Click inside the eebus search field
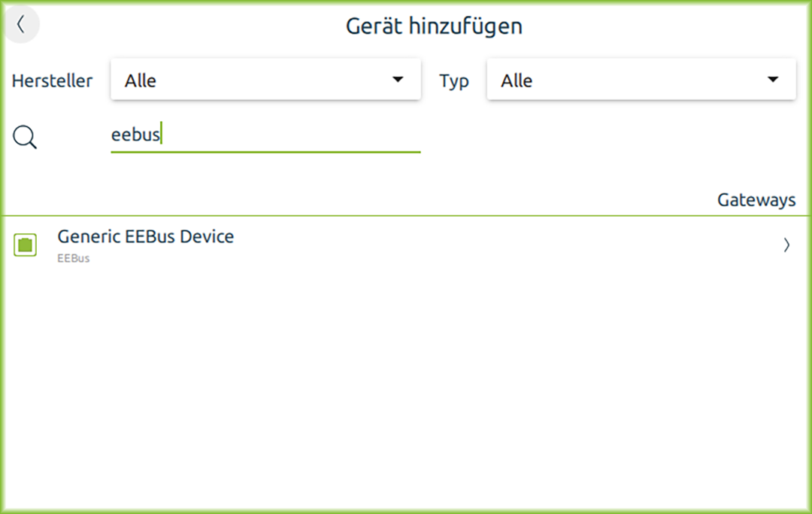The height and width of the screenshot is (514, 812). pyautogui.click(x=226, y=135)
